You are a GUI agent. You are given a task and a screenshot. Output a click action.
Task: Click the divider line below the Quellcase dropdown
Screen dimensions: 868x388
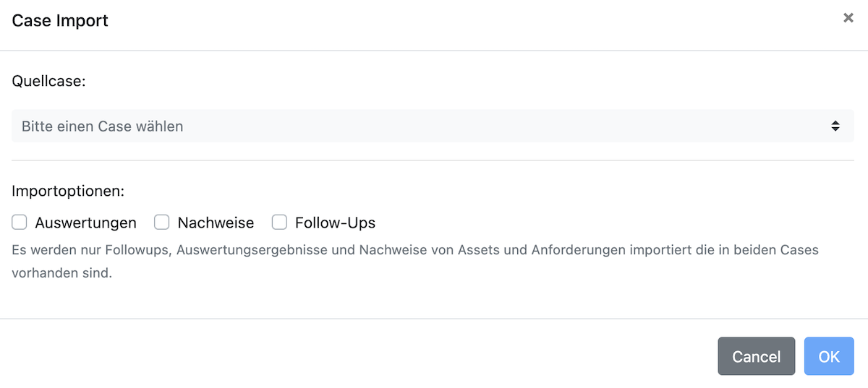click(x=433, y=160)
